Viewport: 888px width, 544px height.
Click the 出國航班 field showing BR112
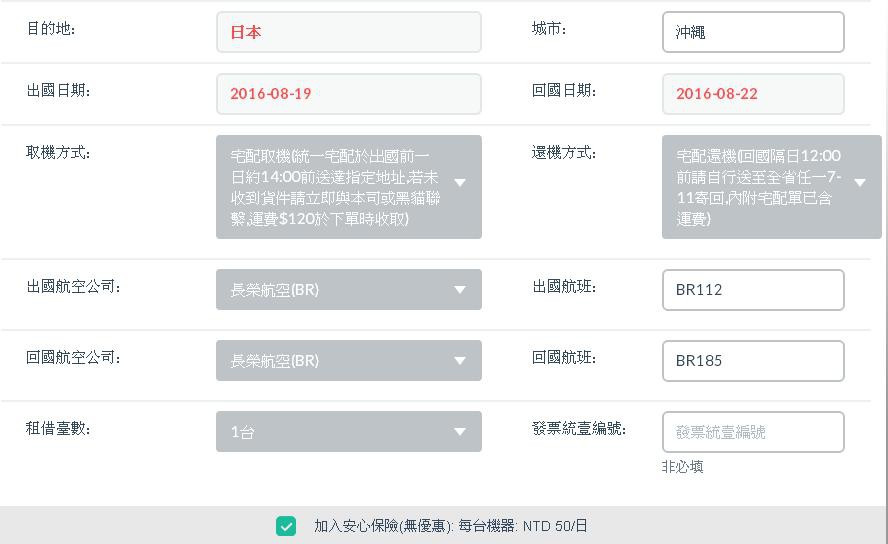(753, 290)
